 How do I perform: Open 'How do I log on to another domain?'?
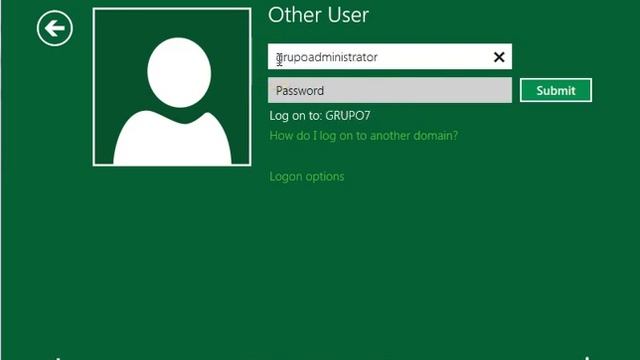[363, 136]
